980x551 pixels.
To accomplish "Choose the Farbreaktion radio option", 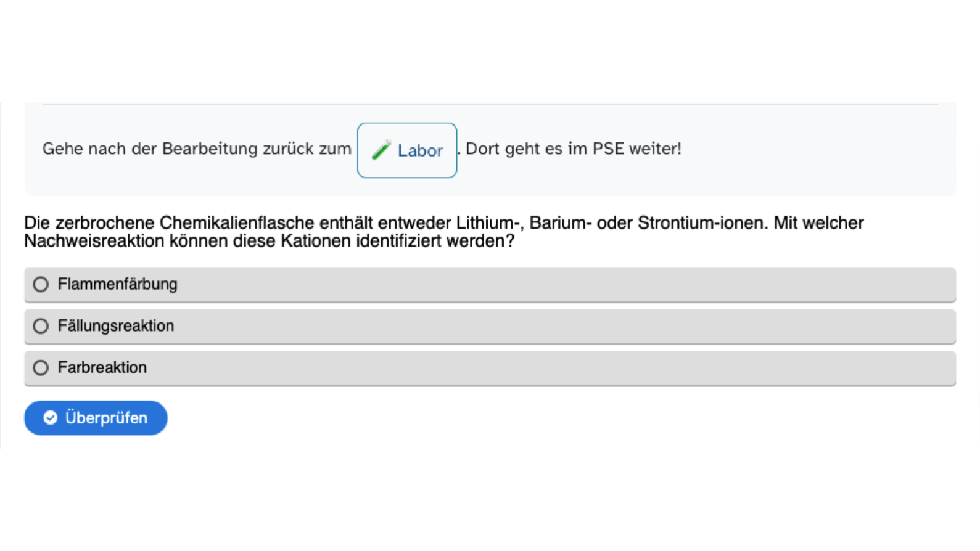I will point(41,368).
